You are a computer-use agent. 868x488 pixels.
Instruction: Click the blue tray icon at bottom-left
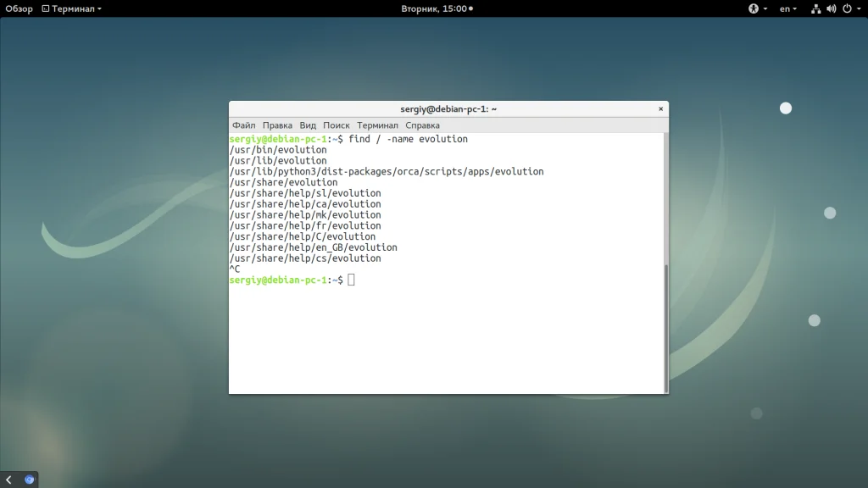click(x=30, y=480)
